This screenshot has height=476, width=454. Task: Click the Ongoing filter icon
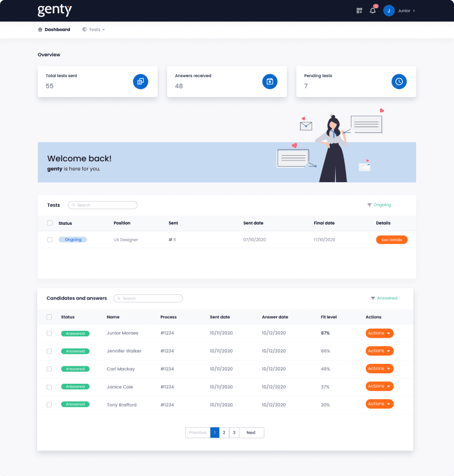click(x=369, y=205)
